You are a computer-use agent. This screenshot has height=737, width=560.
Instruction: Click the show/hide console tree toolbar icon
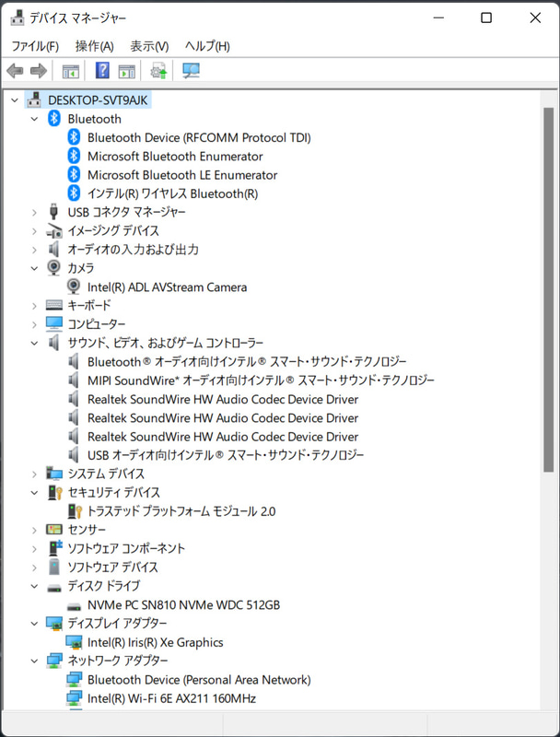(71, 72)
